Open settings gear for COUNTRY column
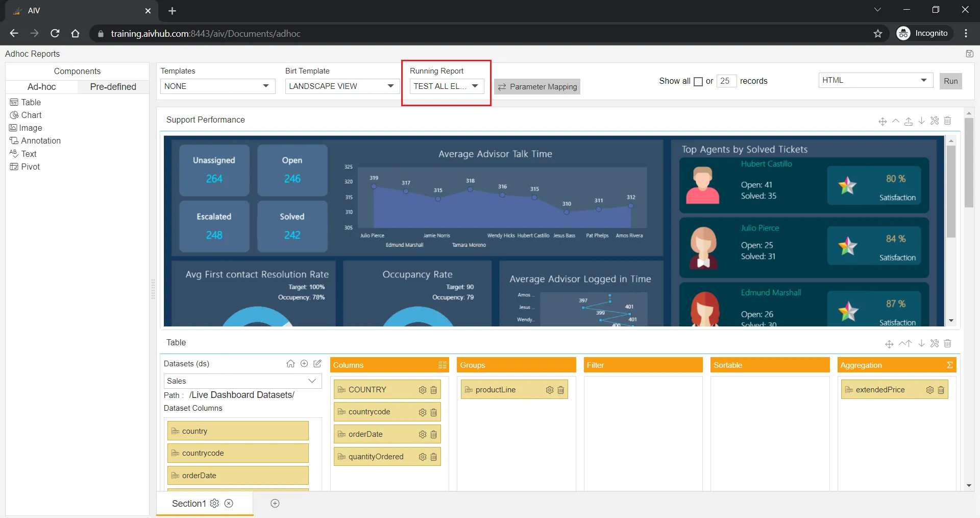Viewport: 980px width, 518px height. point(423,390)
